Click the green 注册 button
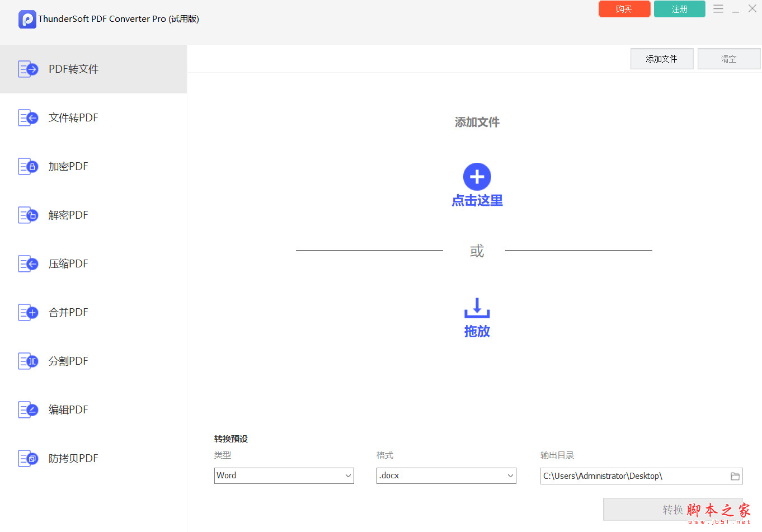 point(680,9)
